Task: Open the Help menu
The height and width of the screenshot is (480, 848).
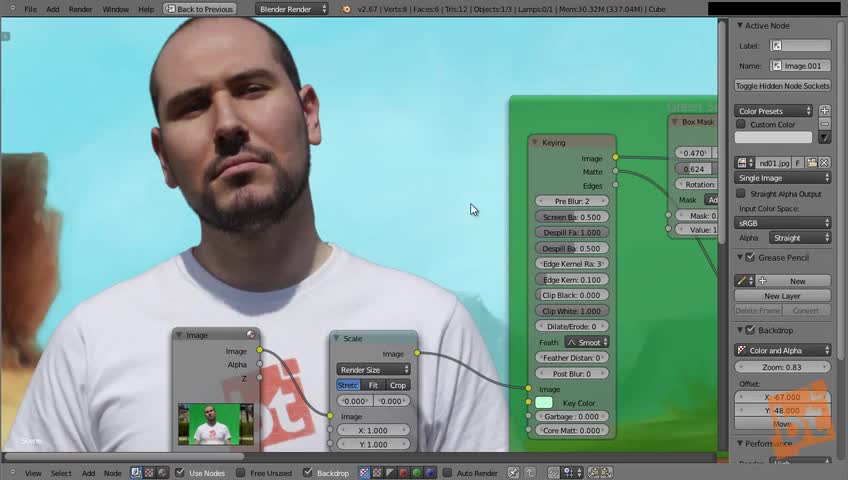Action: click(x=146, y=9)
